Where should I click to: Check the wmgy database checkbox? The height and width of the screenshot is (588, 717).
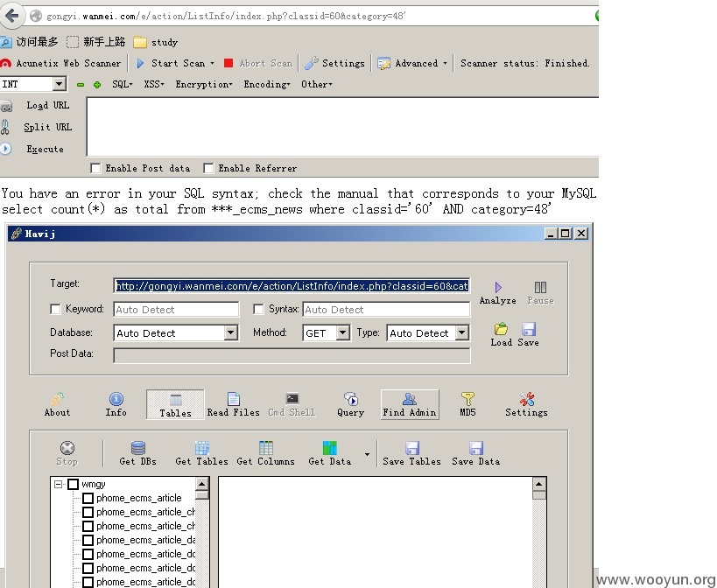tap(74, 484)
